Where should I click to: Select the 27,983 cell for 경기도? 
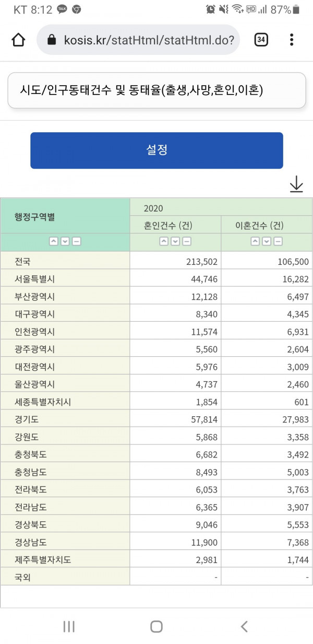(267, 419)
